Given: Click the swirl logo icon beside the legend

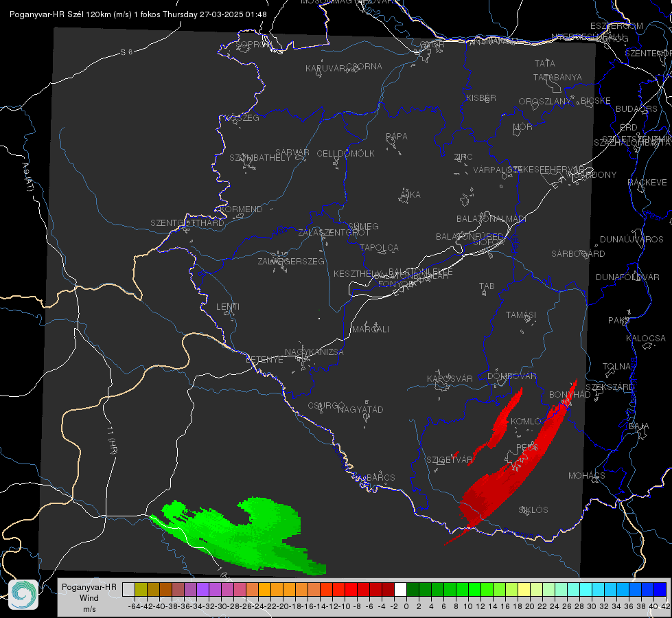Looking at the screenshot, I should click(23, 595).
